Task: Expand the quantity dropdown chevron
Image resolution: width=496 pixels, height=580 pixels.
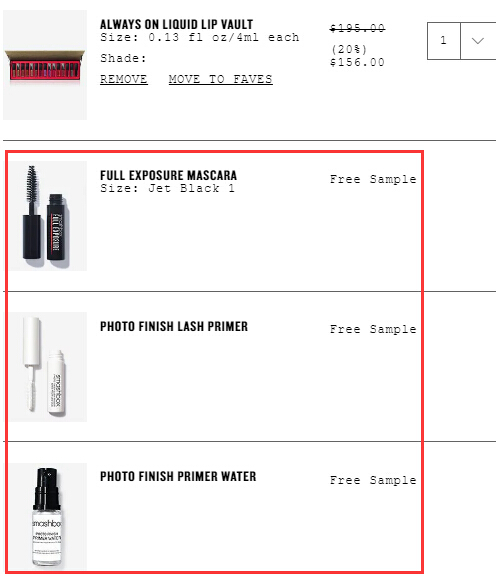Action: point(478,41)
